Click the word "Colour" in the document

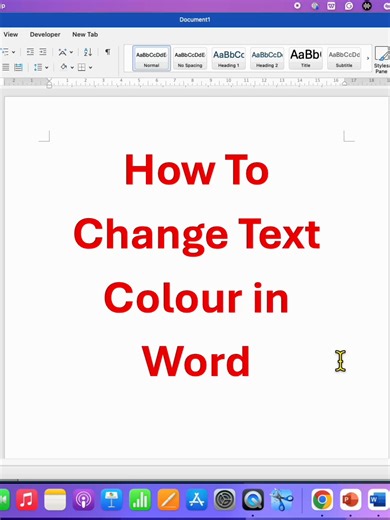coord(173,298)
